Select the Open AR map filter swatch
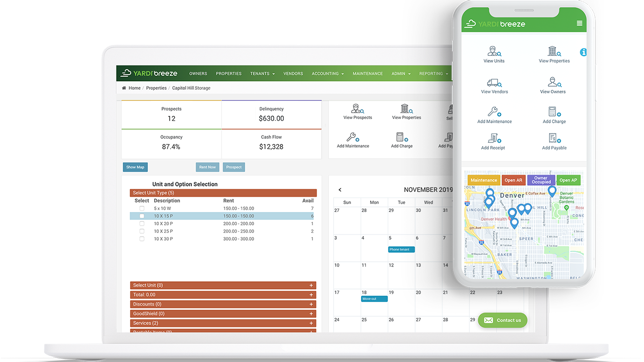Screen dimensions: 644x362 click(x=513, y=180)
